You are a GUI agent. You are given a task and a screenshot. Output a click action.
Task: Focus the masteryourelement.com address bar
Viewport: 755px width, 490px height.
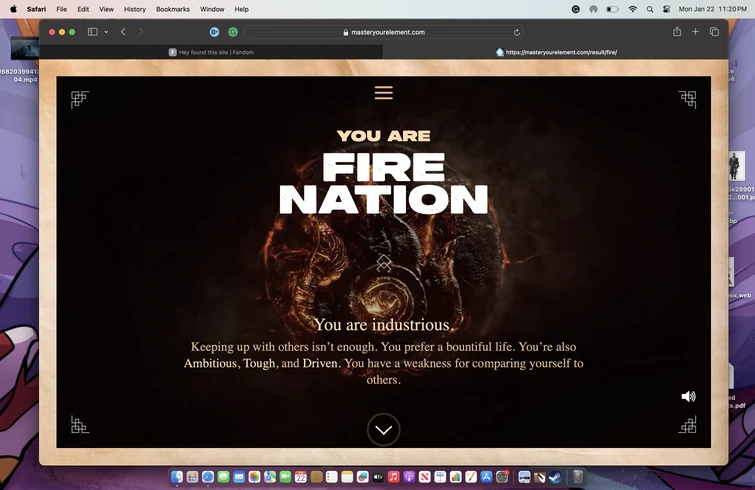point(384,32)
